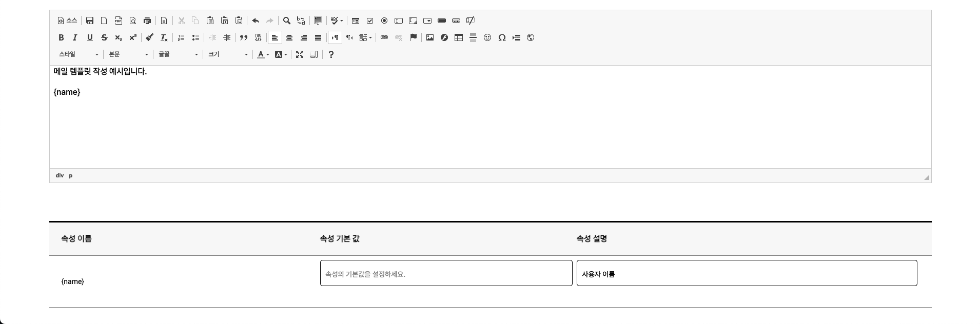Insert special character with the Omega icon

[x=502, y=37]
